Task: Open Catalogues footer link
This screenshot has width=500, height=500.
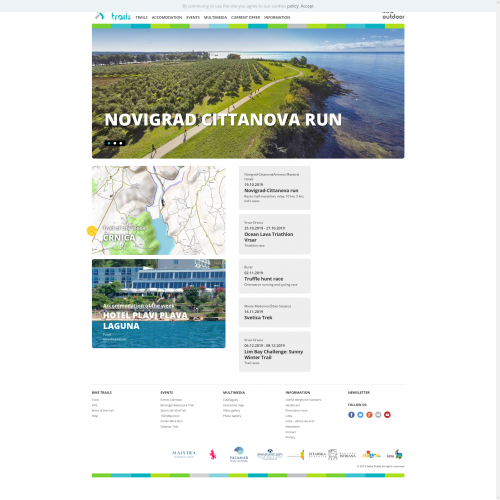Action: coord(230,400)
